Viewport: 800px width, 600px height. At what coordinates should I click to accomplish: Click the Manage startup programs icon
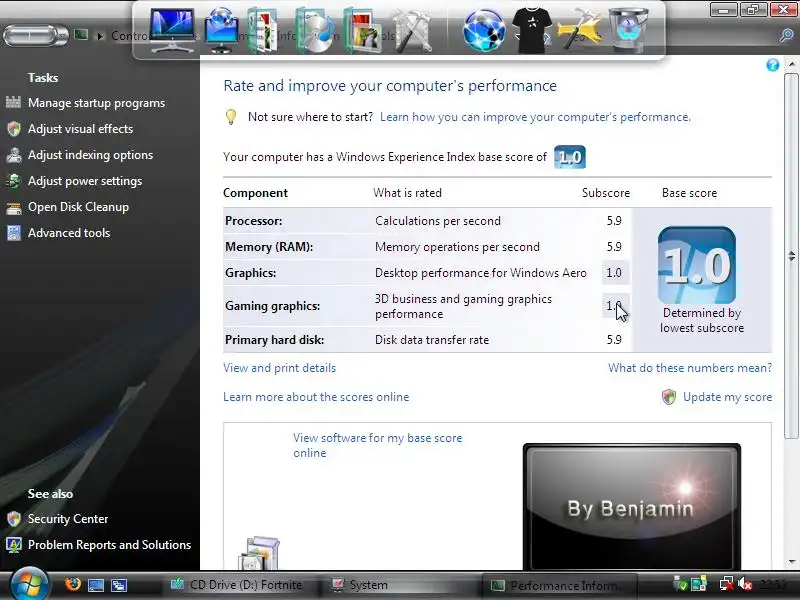(x=13, y=103)
